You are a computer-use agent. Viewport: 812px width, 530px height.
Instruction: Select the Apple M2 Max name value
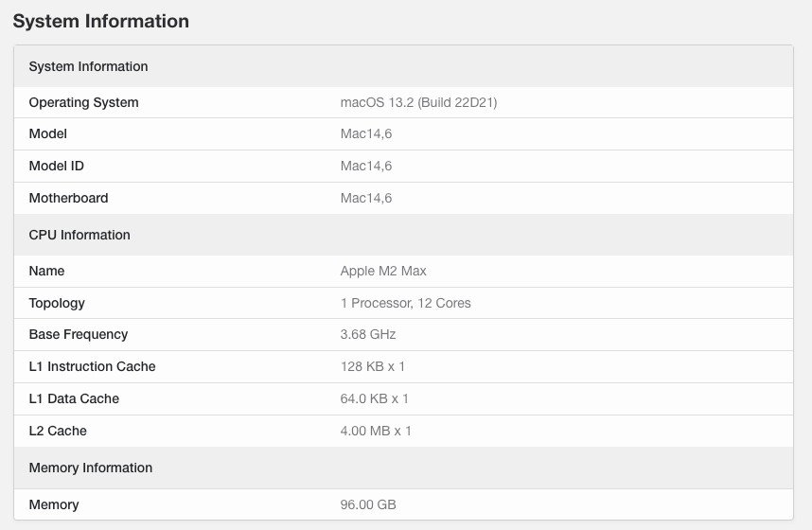[383, 271]
